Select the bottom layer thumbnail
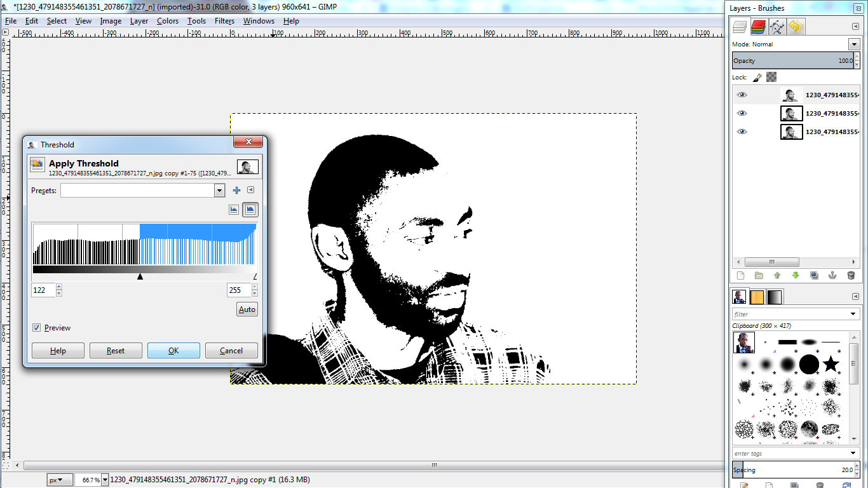Screen dimensions: 868x488 click(791, 132)
